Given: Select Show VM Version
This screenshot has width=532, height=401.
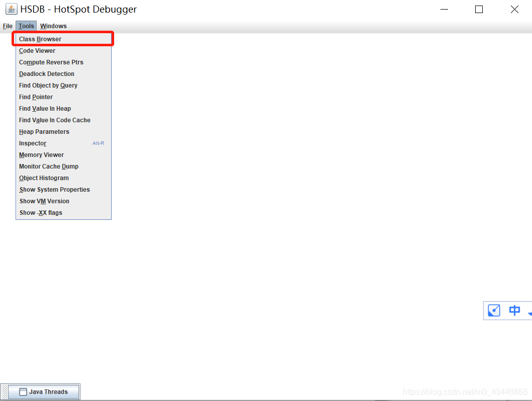Looking at the screenshot, I should click(63, 201).
